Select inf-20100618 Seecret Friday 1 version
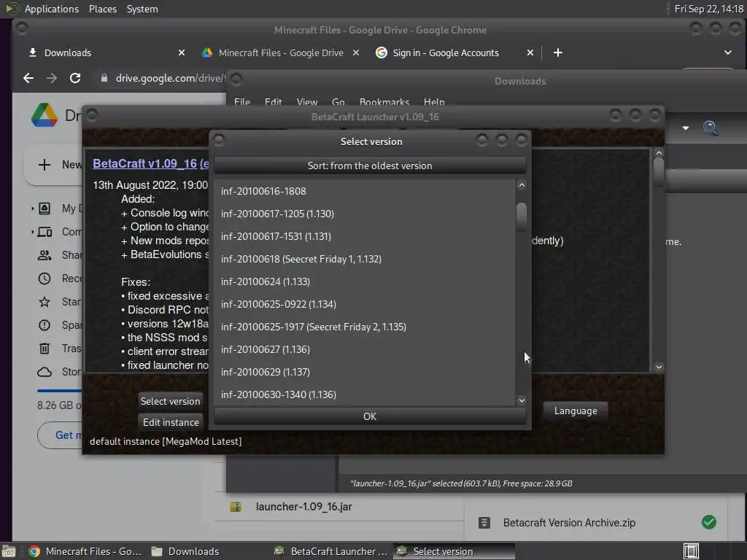This screenshot has width=747, height=560. 365,259
